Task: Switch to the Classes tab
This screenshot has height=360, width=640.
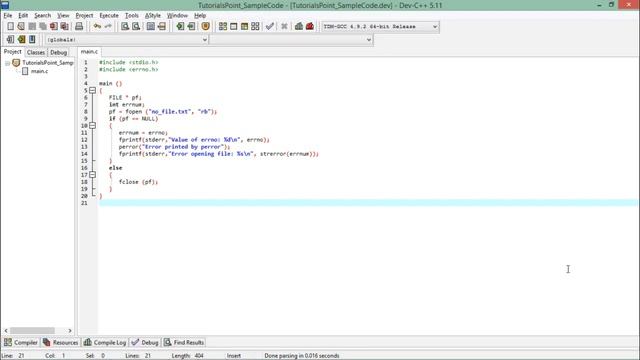Action: [x=36, y=53]
